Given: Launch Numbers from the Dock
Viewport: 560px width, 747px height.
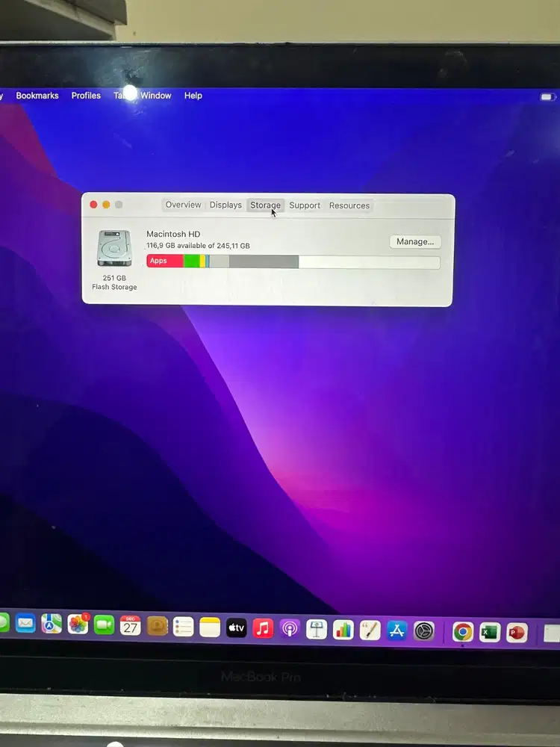Looking at the screenshot, I should pyautogui.click(x=343, y=630).
